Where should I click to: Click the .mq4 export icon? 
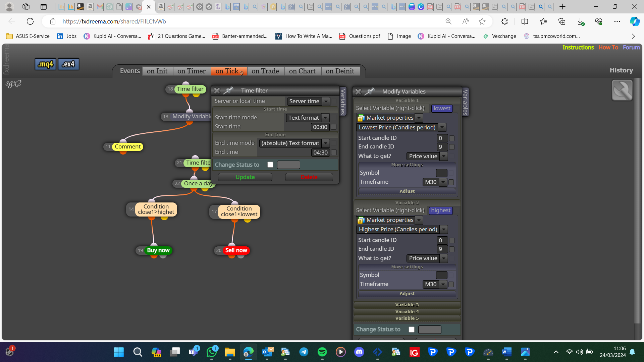click(45, 64)
